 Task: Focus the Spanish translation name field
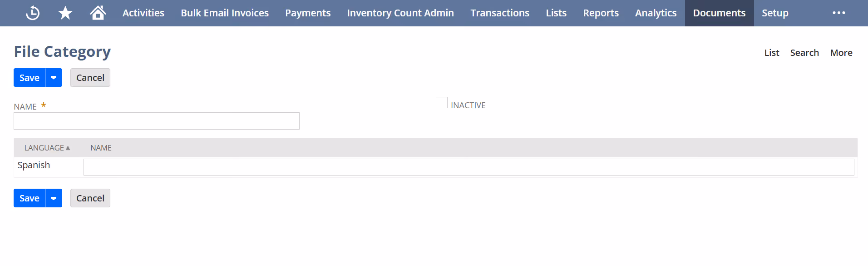click(469, 167)
